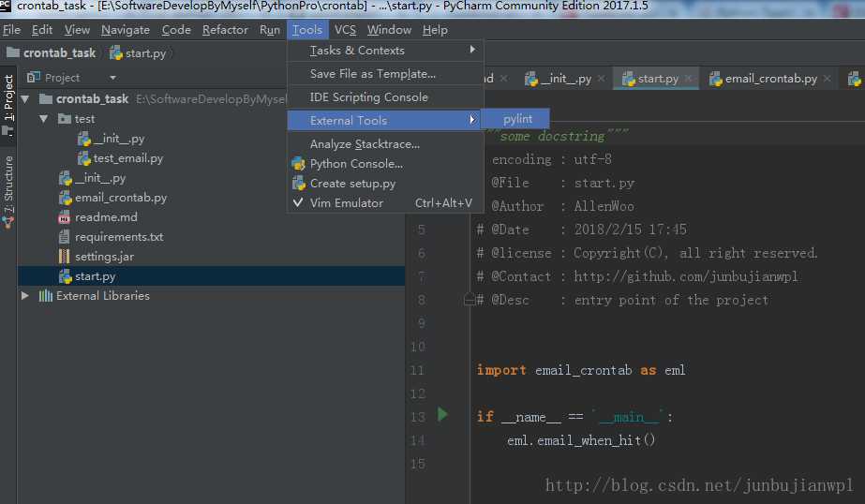The width and height of the screenshot is (865, 504).
Task: Close the email_crontab.py editor tab
Action: pyautogui.click(x=827, y=79)
